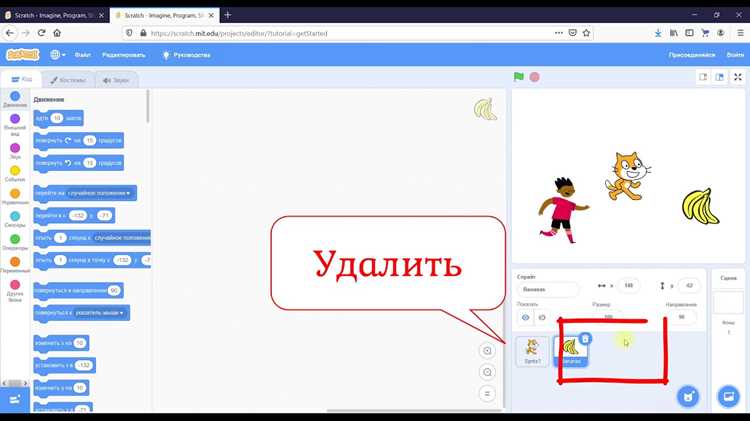Reset workspace zoom to default
Image resolution: width=750 pixels, height=421 pixels.
click(x=487, y=394)
